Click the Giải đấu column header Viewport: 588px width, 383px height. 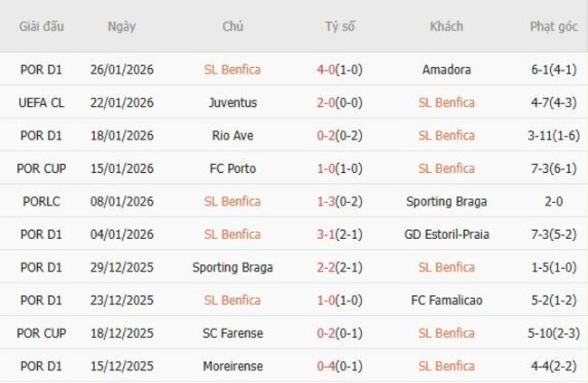pos(42,26)
